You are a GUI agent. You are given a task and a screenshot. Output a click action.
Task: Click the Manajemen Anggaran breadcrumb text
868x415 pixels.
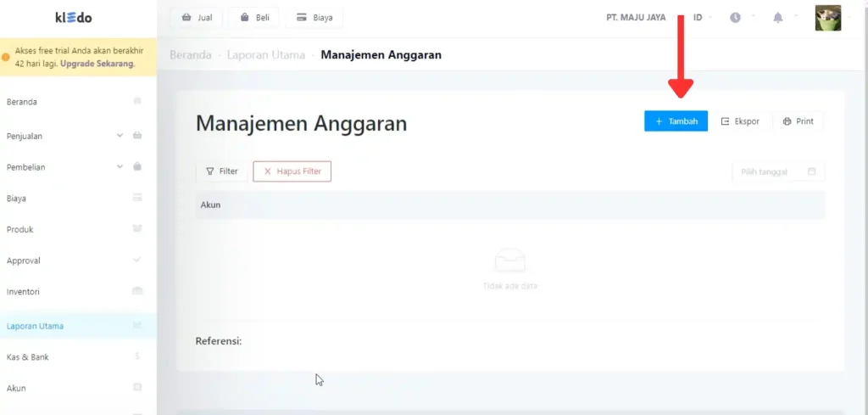click(x=381, y=55)
